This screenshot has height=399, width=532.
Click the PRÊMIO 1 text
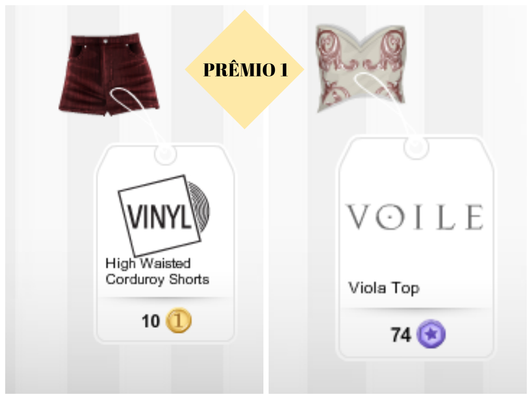(245, 70)
